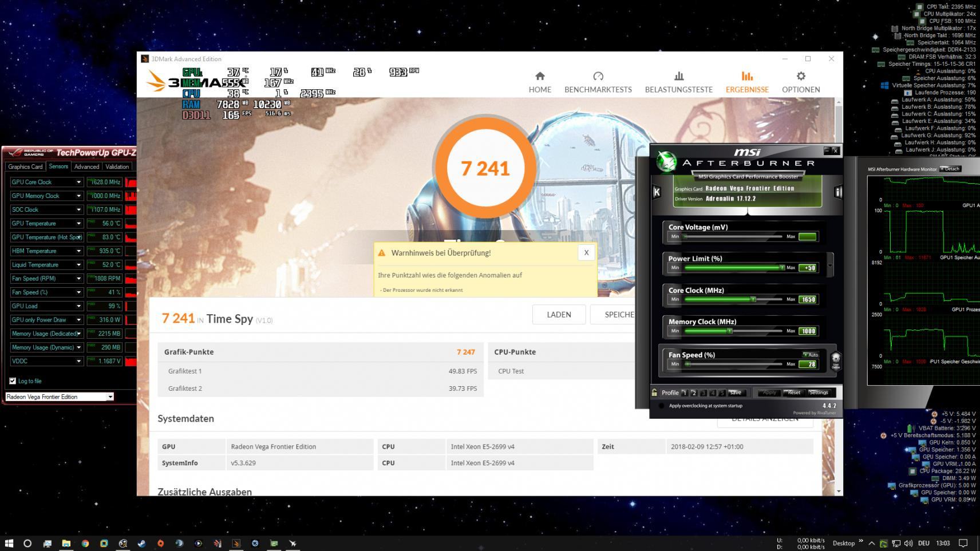
Task: Click the 3DMark results vertical scrollbar
Action: [x=839, y=296]
